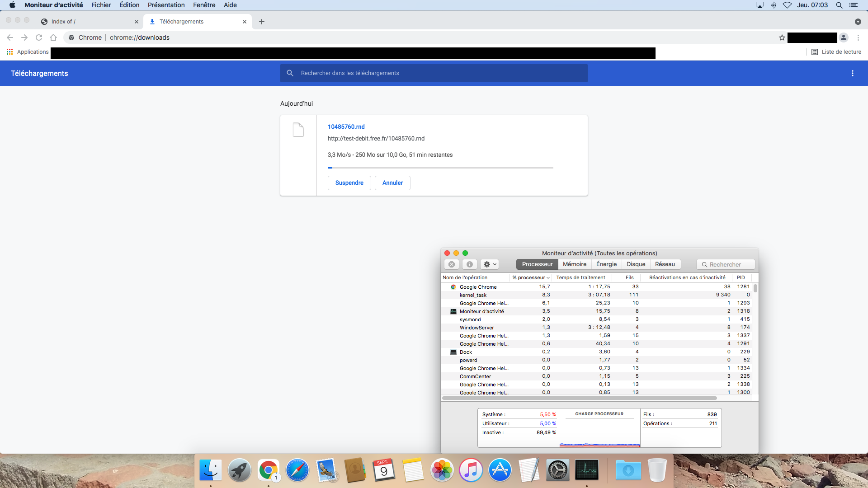
Task: Open Liste de lecture reading list
Action: 836,52
